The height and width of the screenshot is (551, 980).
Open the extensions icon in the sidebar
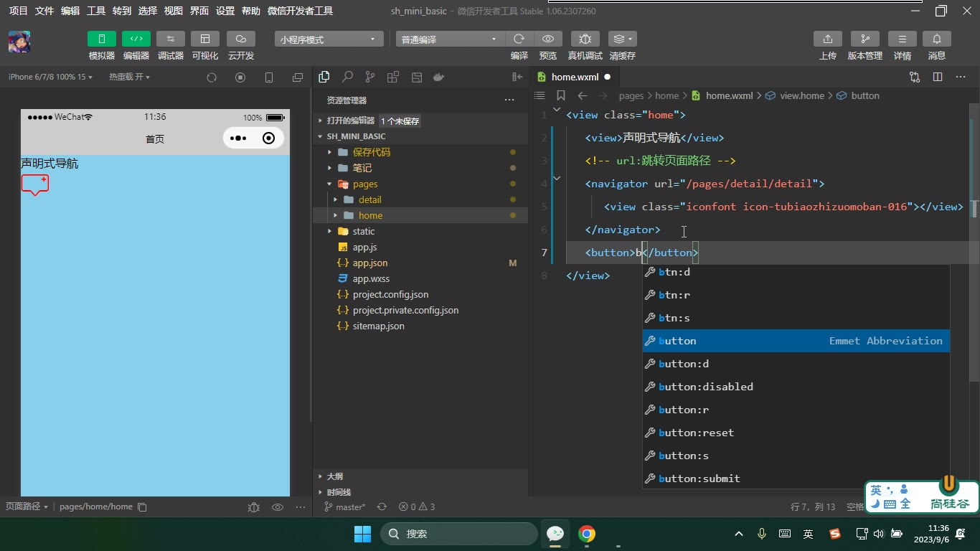click(x=393, y=77)
